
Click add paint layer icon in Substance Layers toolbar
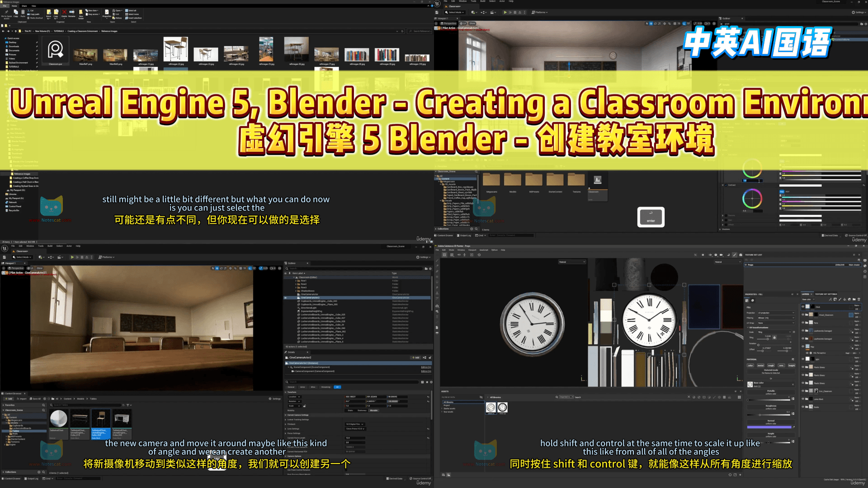(x=840, y=299)
